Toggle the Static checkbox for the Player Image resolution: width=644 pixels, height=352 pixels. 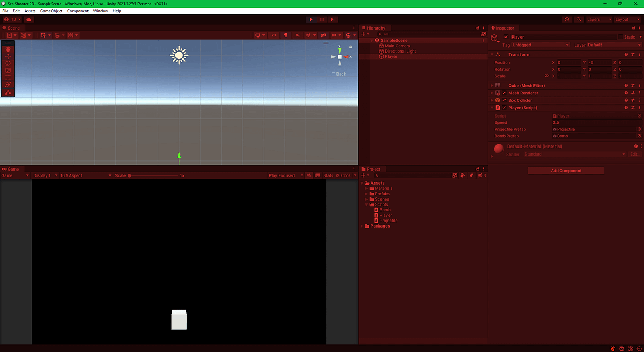(621, 37)
